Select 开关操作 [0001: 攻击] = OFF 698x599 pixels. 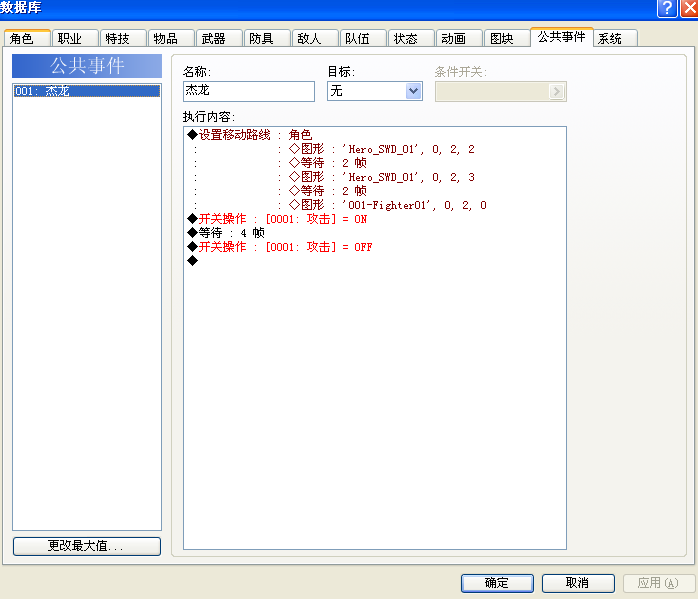pyautogui.click(x=374, y=247)
